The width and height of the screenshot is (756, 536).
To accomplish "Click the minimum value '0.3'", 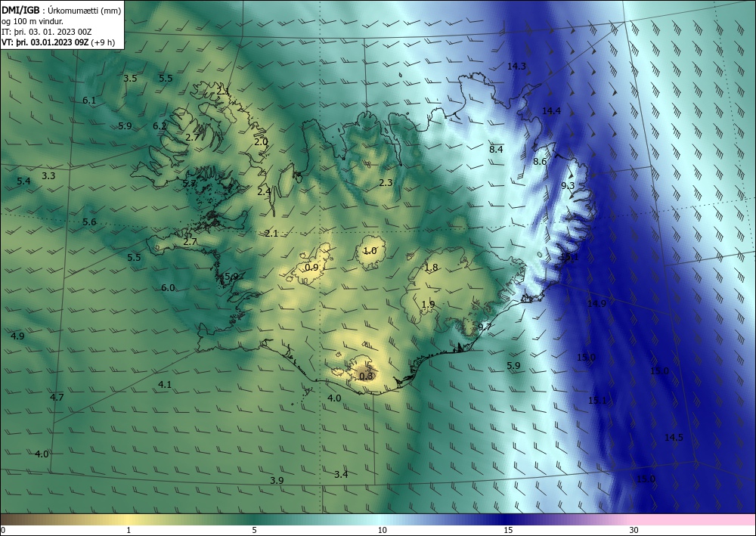I will 367,376.
